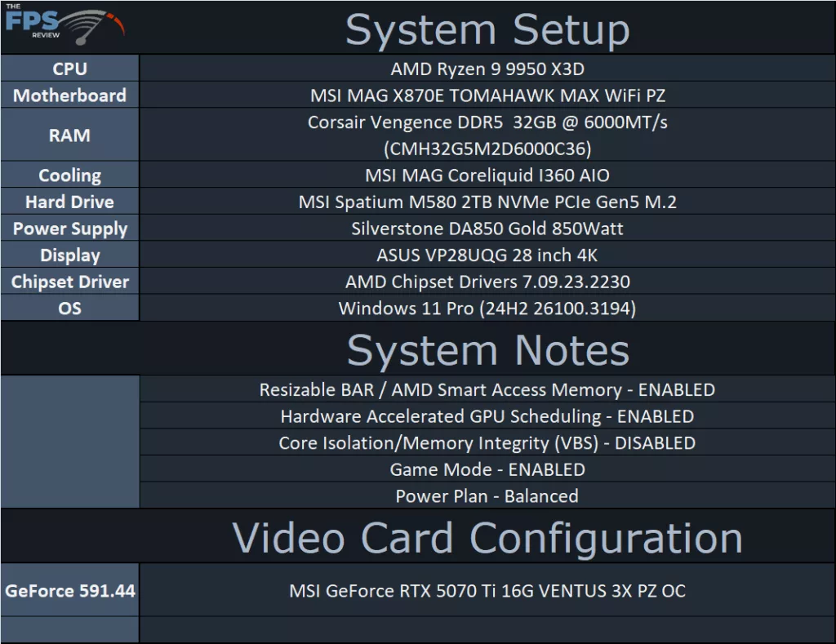Screen dimensions: 836x644
Task: Click the AMD Chipset Drivers version cell
Action: 487,282
